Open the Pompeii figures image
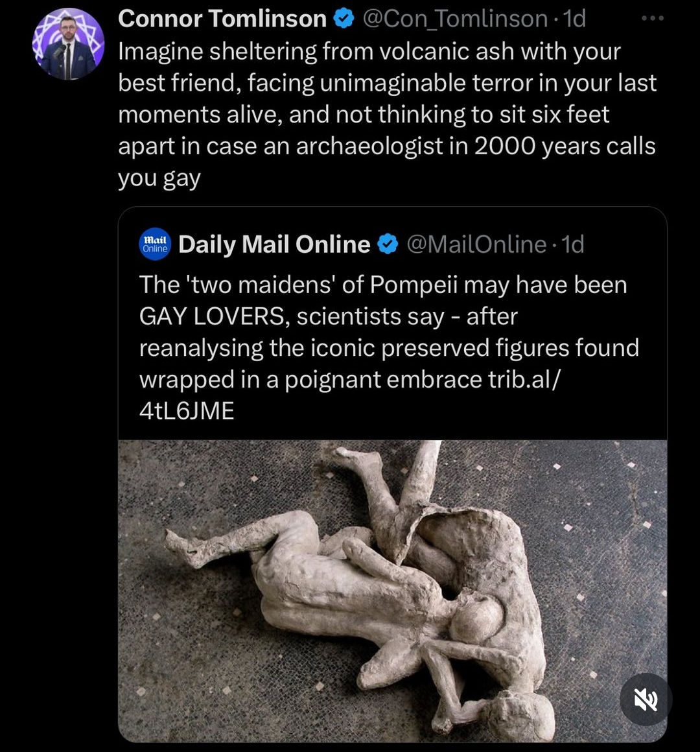The height and width of the screenshot is (752, 700). click(x=392, y=590)
